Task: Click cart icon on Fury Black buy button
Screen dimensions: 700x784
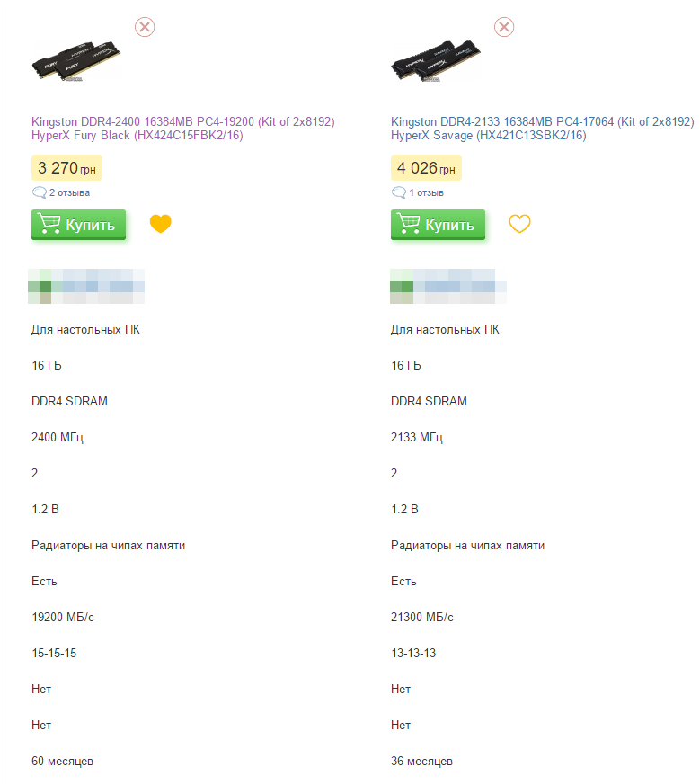Action: [49, 224]
